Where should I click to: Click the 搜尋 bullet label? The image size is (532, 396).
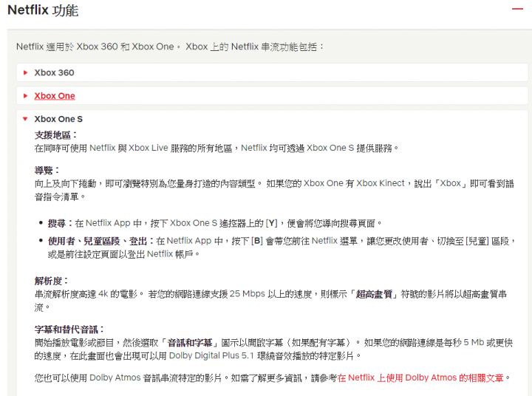61,223
